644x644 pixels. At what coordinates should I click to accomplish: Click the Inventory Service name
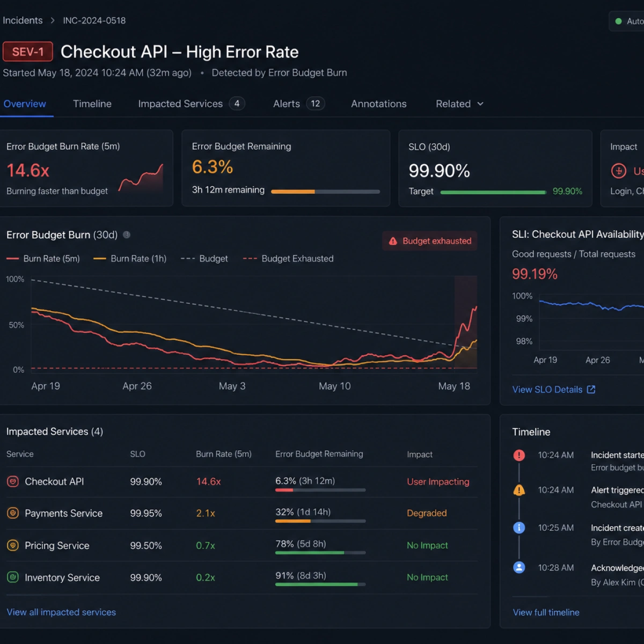[x=62, y=577]
